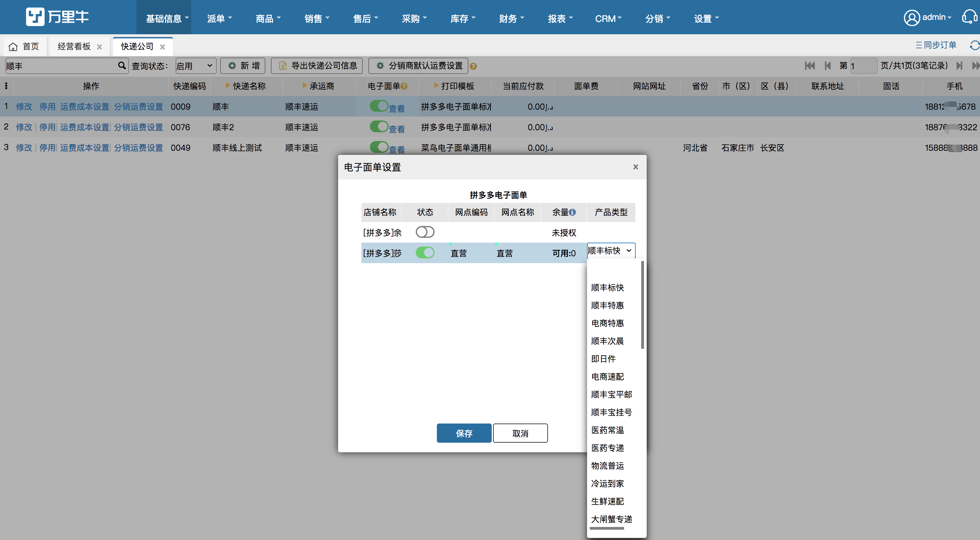Go to the first page icon
980x540 pixels.
click(x=810, y=66)
